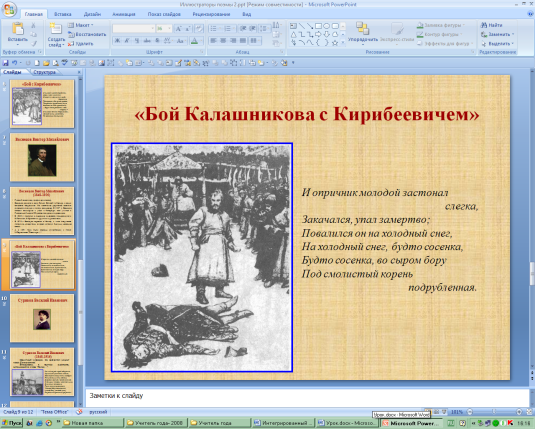Screen dimensions: 535x429
Task: Click the Decrease indent icon
Action: pyautogui.click(x=243, y=29)
